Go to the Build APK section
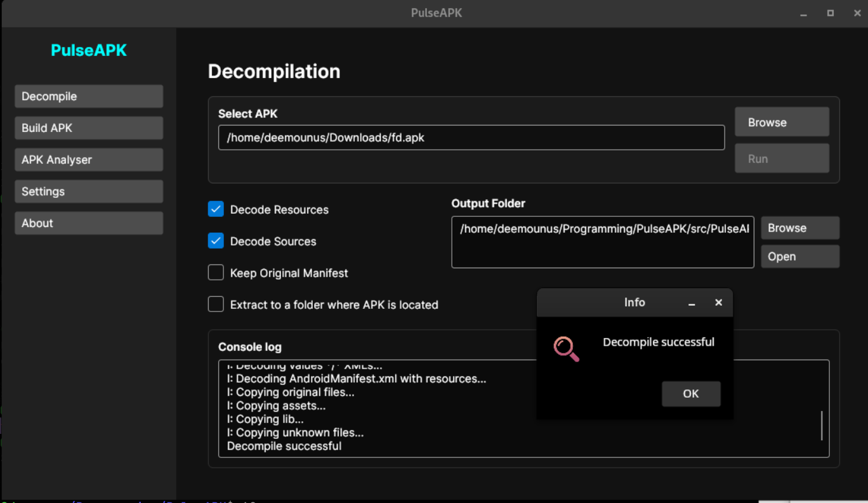The width and height of the screenshot is (868, 503). point(89,128)
